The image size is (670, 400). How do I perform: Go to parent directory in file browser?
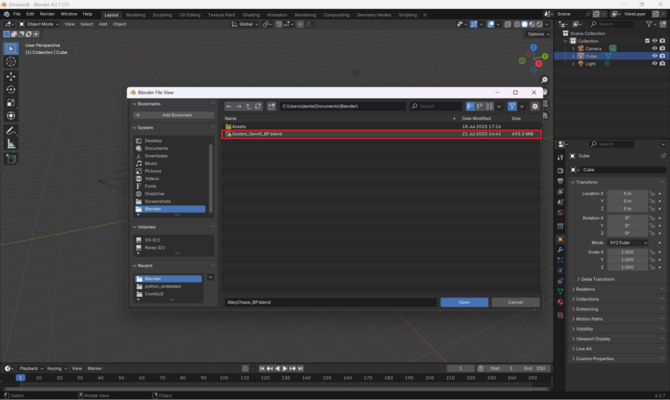coord(248,106)
